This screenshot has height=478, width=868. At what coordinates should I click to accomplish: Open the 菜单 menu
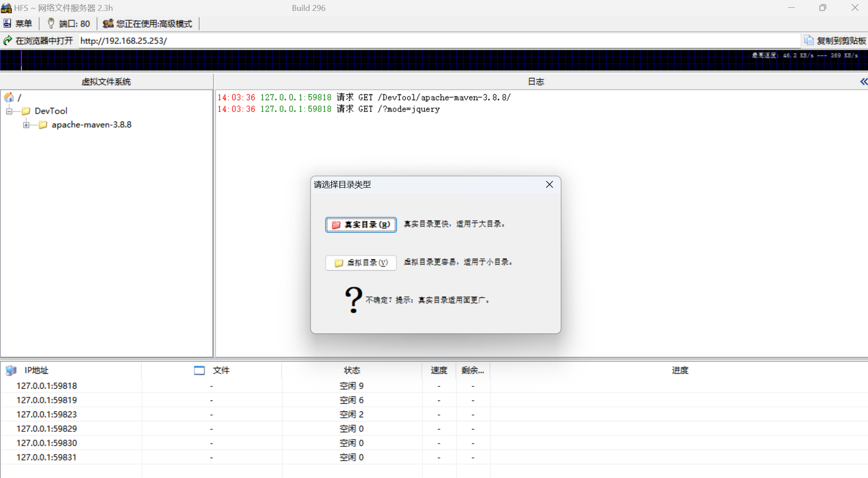pos(18,24)
